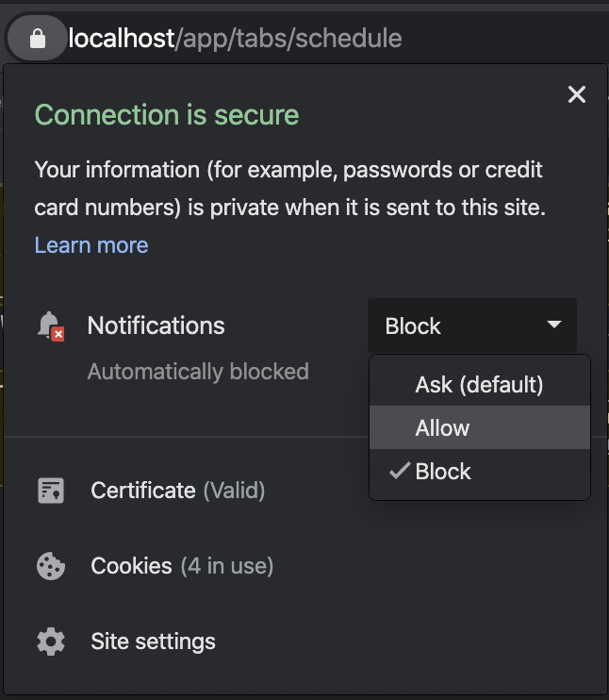Click the Notifications label
This screenshot has width=609, height=700.
coord(156,325)
